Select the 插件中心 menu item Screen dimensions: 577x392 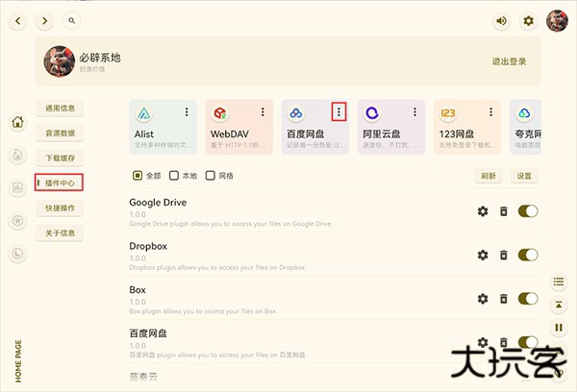pos(60,183)
